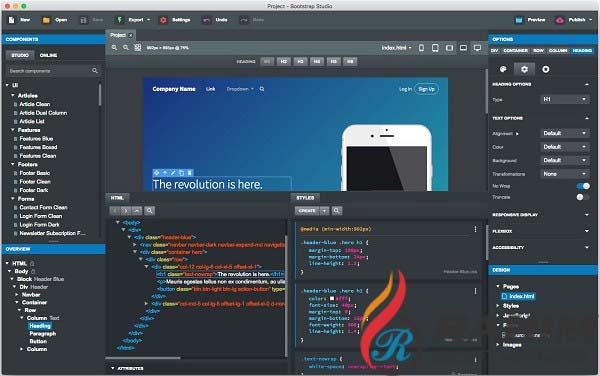Screen dimensions: 600x376
Task: Click the Redo icon
Action: [x=244, y=20]
